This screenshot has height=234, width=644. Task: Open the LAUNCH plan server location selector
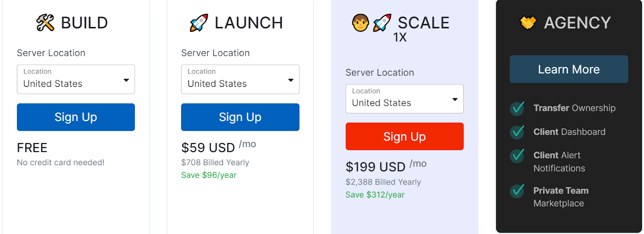pos(240,79)
